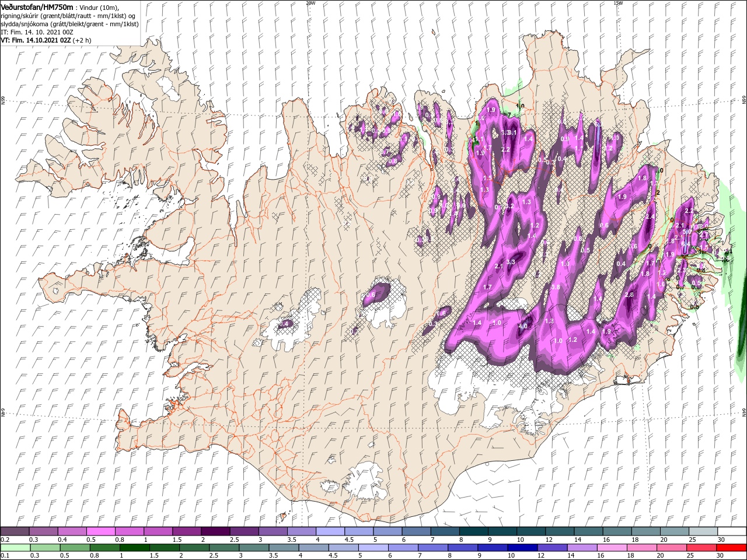
Task: Click the dark teal swatch right of 8 in snow legend
Action: click(474, 531)
